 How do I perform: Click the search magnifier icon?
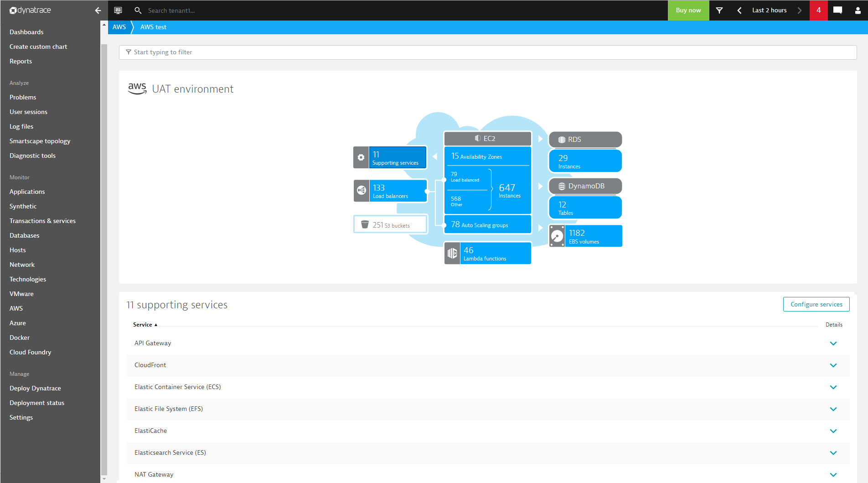[x=138, y=10]
